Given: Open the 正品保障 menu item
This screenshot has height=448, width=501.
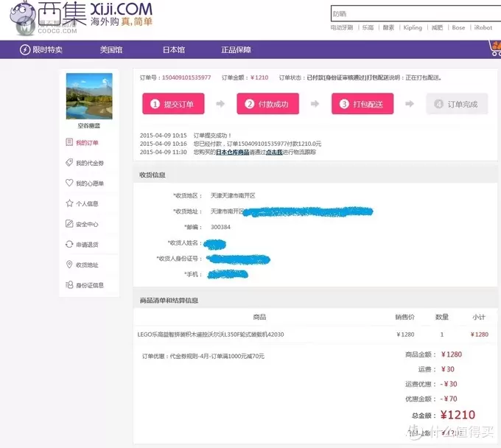Looking at the screenshot, I should (236, 50).
